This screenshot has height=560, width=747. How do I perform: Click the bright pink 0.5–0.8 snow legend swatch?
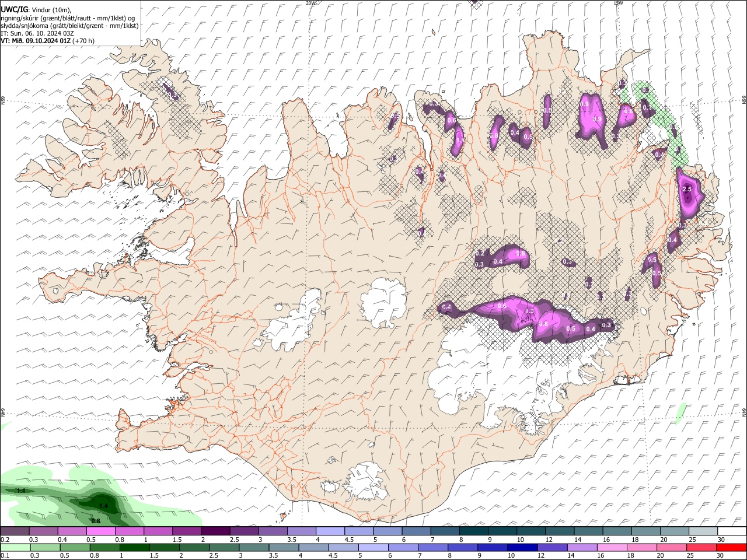pyautogui.click(x=101, y=531)
